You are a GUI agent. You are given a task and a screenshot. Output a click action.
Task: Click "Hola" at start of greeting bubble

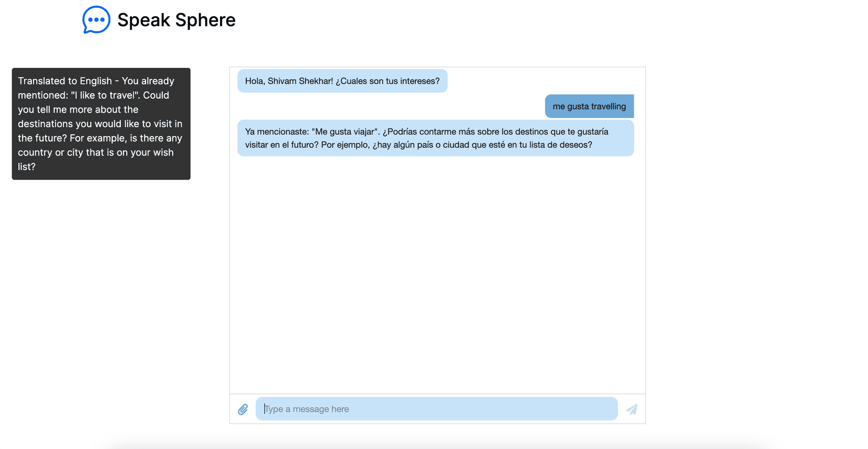point(254,81)
